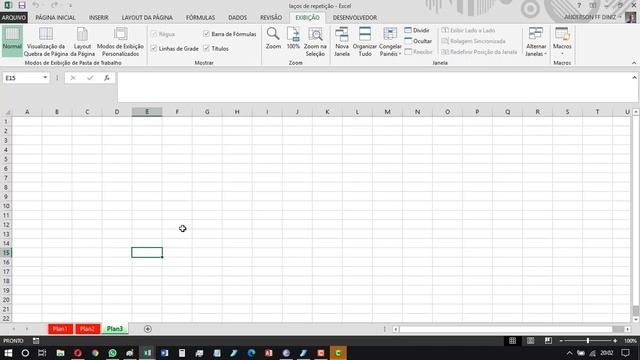Open a Nova Janela
Image resolution: width=640 pixels, height=360 pixels.
pos(342,42)
